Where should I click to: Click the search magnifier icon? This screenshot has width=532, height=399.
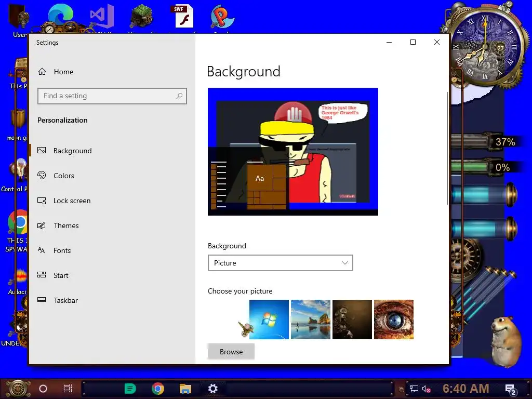tap(179, 96)
